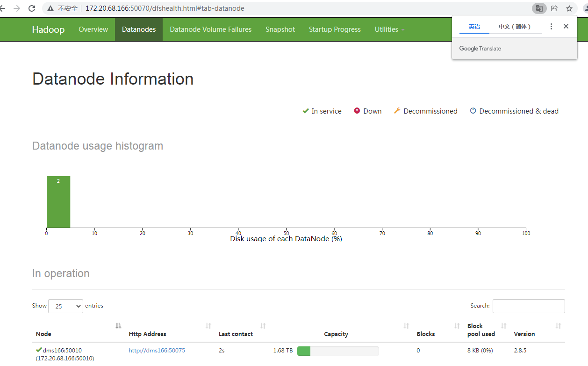
Task: Sort by Http Address column arrows
Action: (x=208, y=326)
